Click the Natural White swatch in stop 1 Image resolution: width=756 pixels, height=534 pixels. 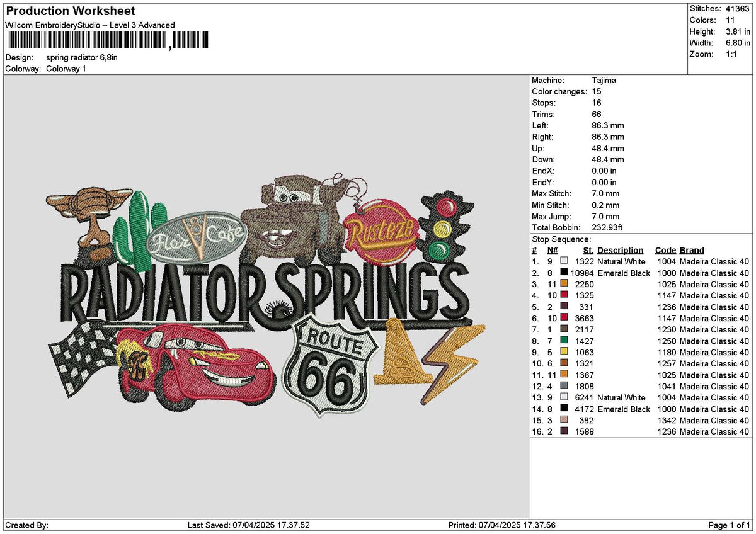coord(564,261)
